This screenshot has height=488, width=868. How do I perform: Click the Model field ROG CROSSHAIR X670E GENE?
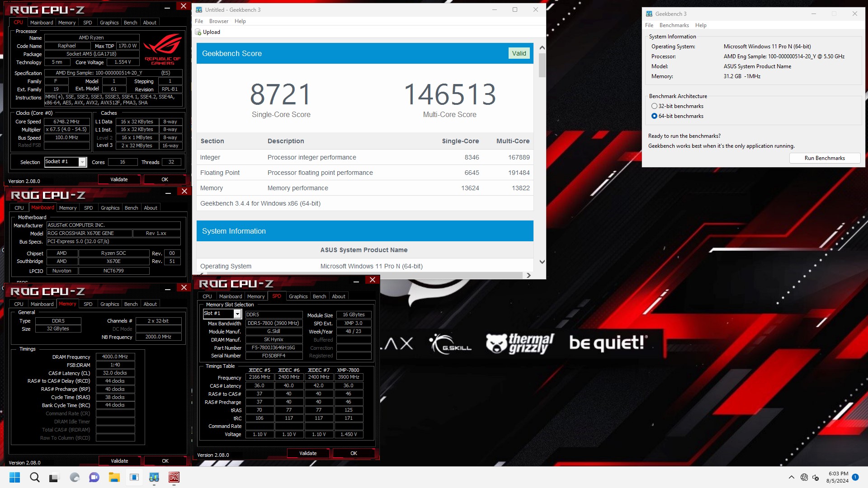90,234
